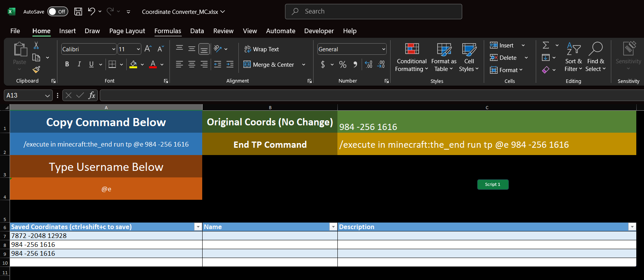Click the Clear eraser icon in Editing
Image resolution: width=644 pixels, height=280 pixels.
click(546, 70)
